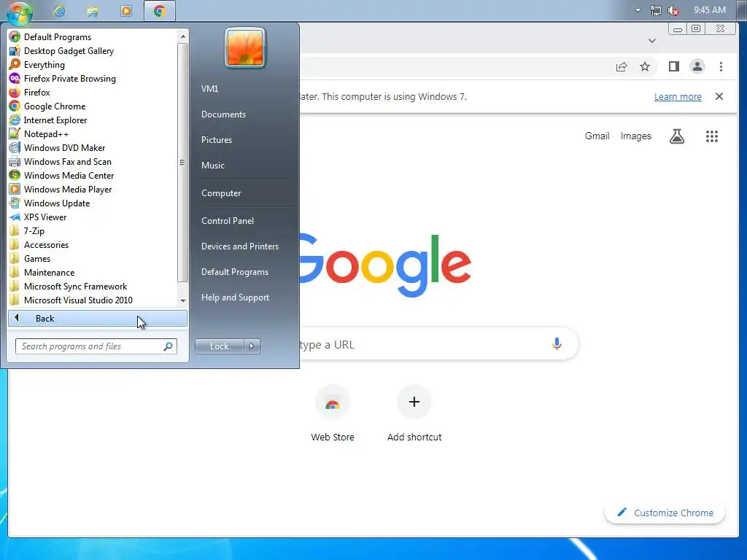Image resolution: width=747 pixels, height=560 pixels.
Task: Click the 9:45 AM clock
Action: click(x=709, y=10)
